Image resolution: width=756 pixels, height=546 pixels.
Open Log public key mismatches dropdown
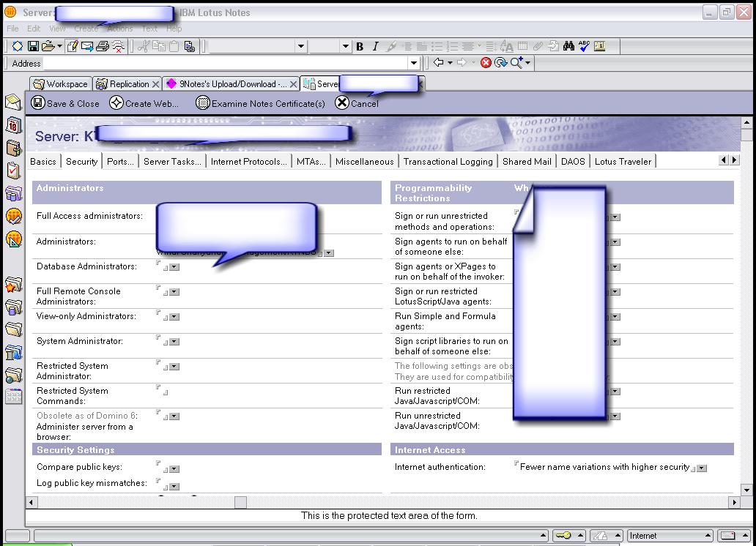coord(174,487)
